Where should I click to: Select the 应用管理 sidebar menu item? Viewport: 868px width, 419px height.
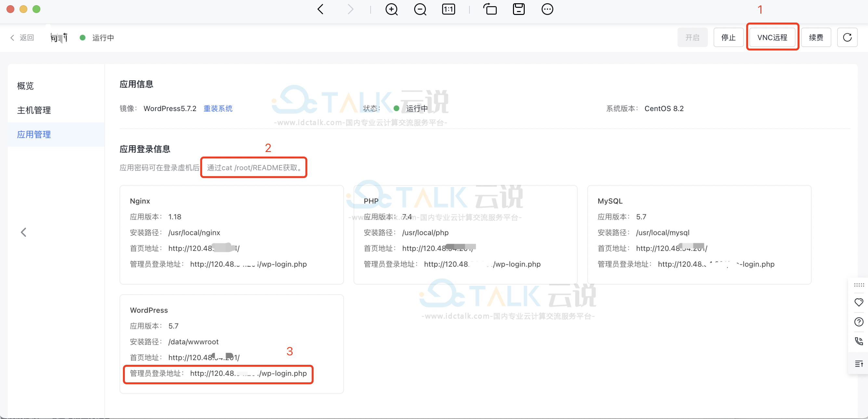click(56, 134)
